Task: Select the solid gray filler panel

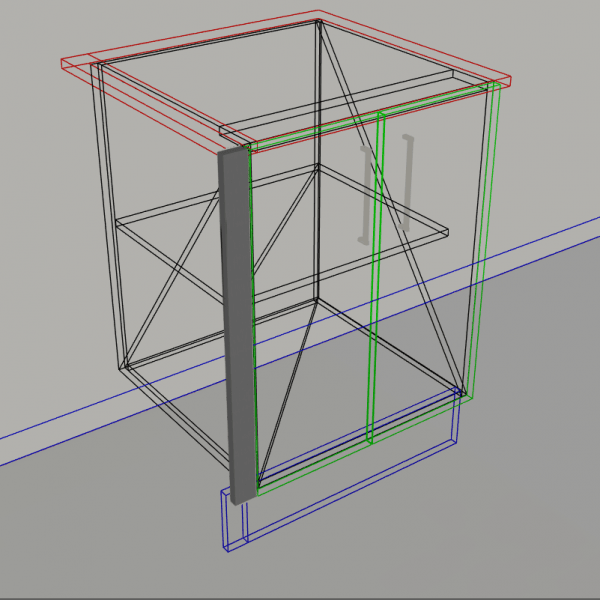Action: pos(237,325)
